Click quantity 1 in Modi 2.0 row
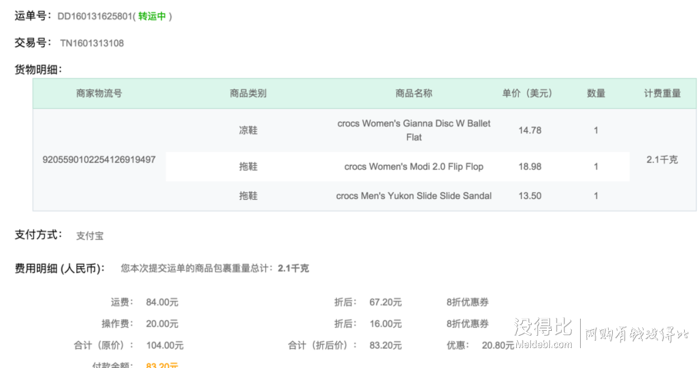The image size is (700, 368). pyautogui.click(x=596, y=167)
